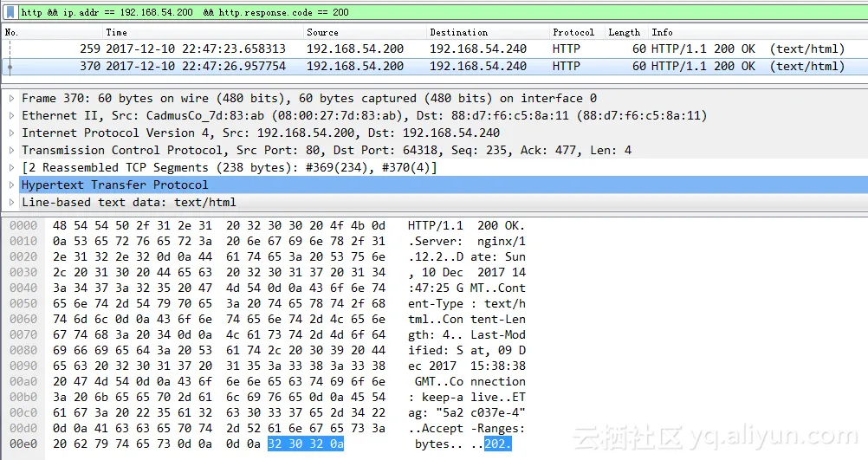868x460 pixels.
Task: Select the Hypertext Transfer Protocol line
Action: click(444, 185)
